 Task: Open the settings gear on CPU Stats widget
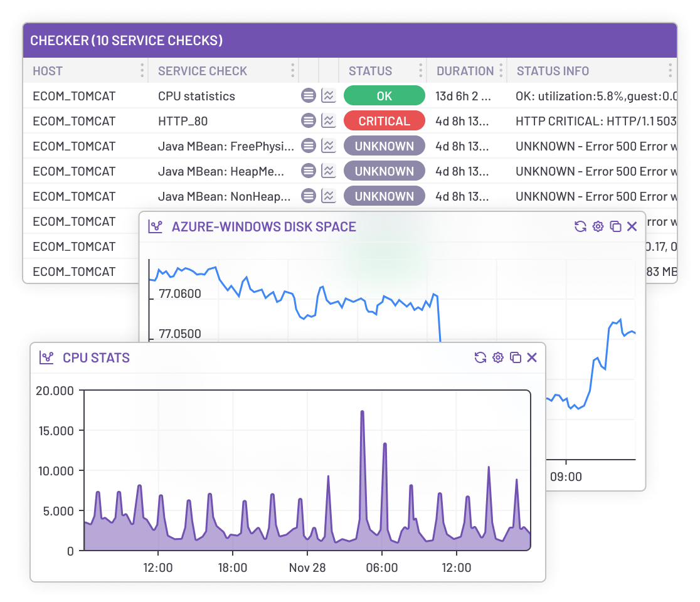click(x=497, y=357)
